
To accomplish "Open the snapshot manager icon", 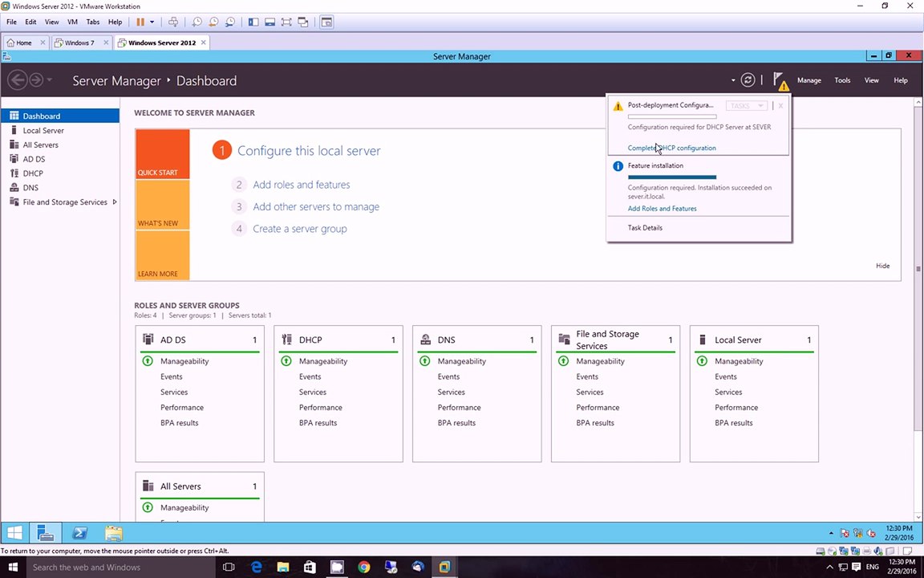I will [230, 22].
